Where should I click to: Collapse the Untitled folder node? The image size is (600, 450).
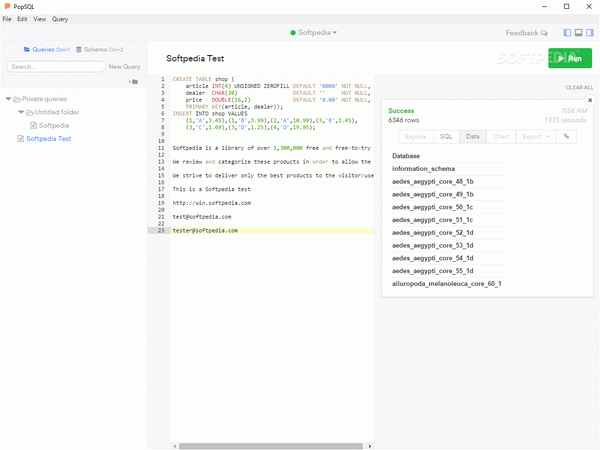[21, 112]
